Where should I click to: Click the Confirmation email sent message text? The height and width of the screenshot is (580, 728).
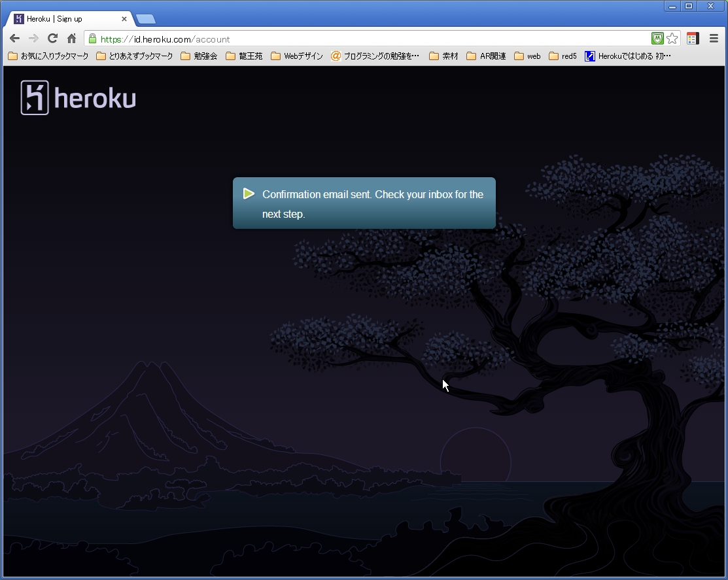point(373,204)
